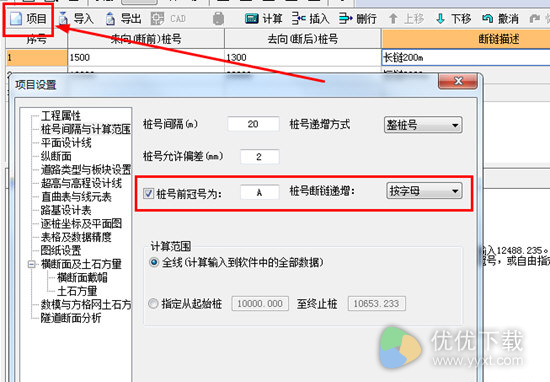The height and width of the screenshot is (382, 550).
Task: Select the 指定从起始桩 radio button
Action: point(153,303)
